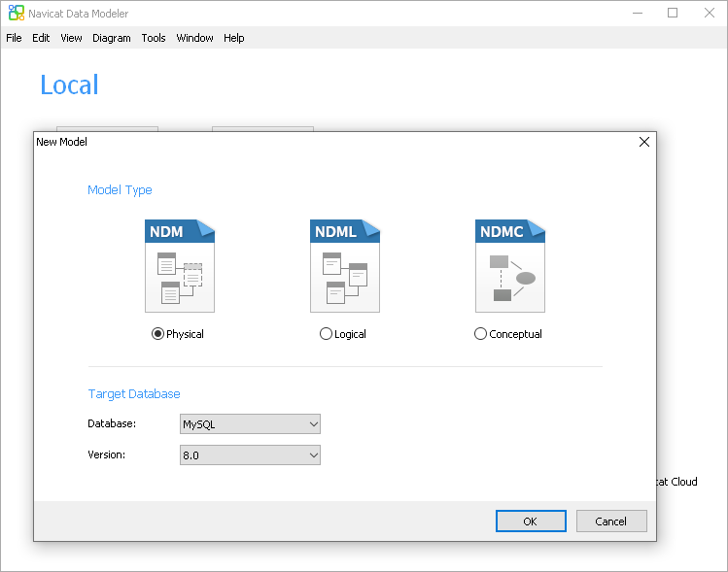Click the Local heading in main window
Viewport: 728px width, 572px height.
[x=69, y=84]
